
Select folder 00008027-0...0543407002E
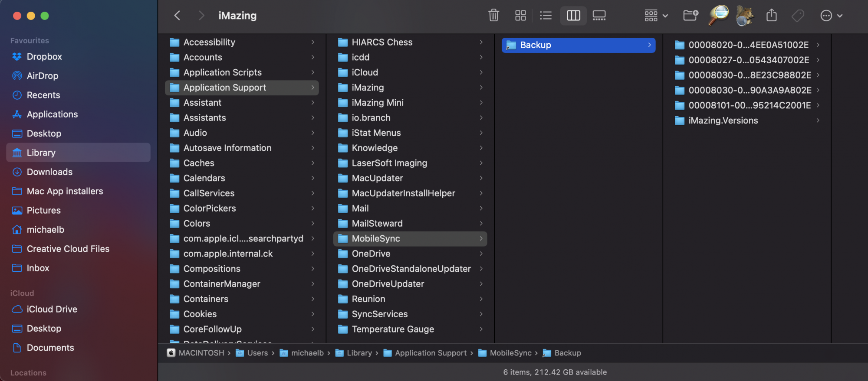tap(747, 60)
